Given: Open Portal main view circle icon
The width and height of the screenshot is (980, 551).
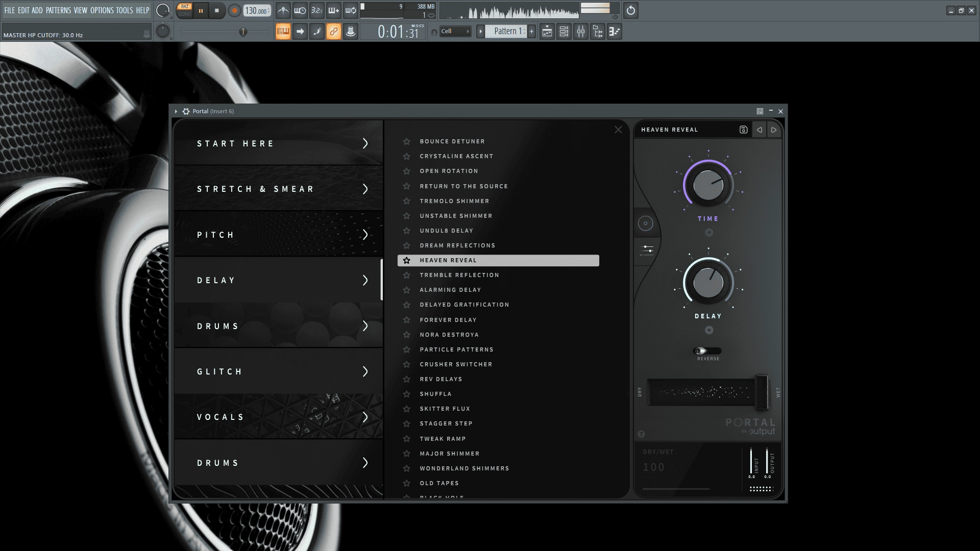Looking at the screenshot, I should coord(645,223).
